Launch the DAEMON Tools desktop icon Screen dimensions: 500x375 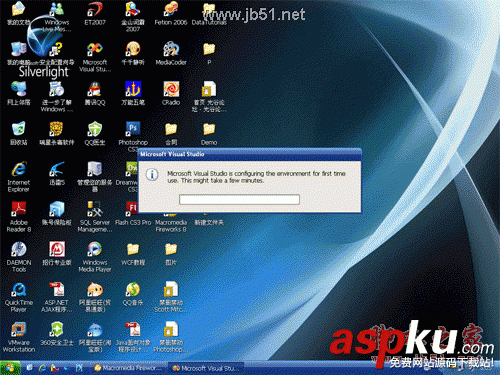tap(19, 249)
